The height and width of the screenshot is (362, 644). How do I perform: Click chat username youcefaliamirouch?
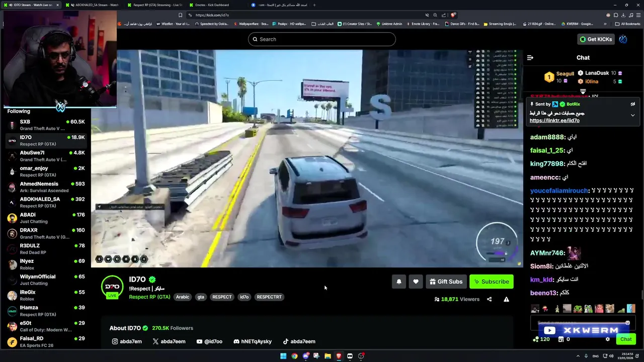coord(559,191)
